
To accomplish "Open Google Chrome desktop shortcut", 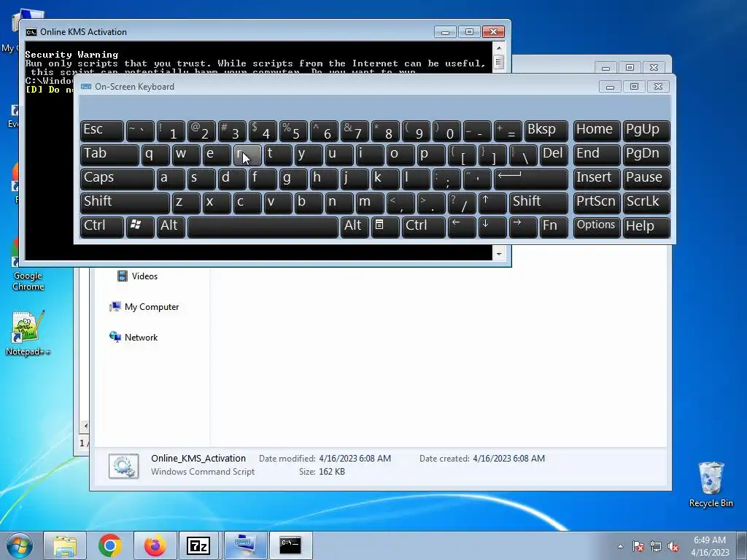I will 28,264.
